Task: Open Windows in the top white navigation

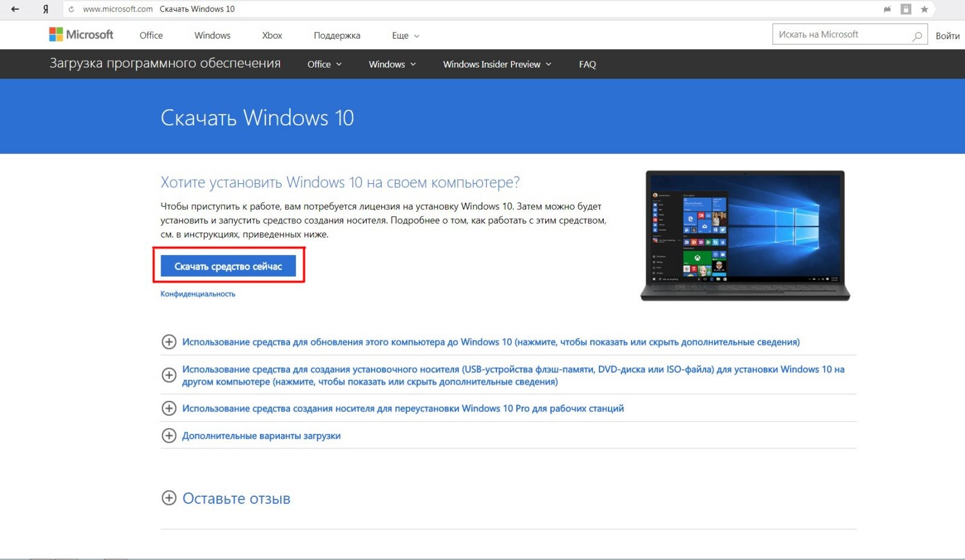Action: pyautogui.click(x=212, y=35)
